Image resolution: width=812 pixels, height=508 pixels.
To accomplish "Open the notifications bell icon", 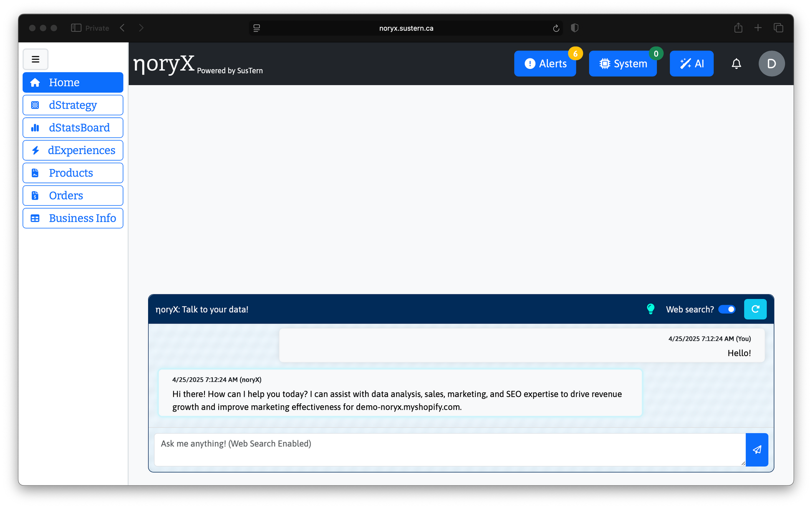I will pos(736,63).
